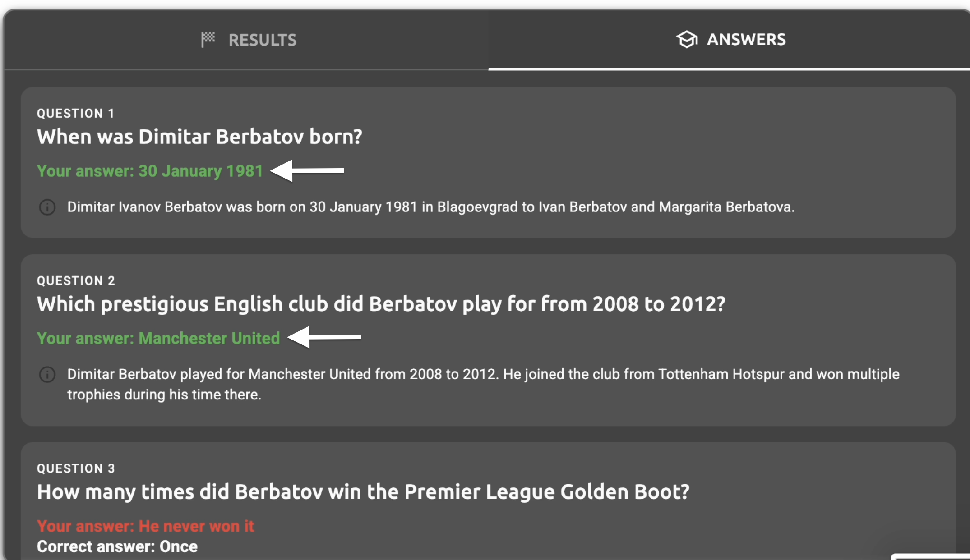Click the checkered flag icon

click(208, 40)
